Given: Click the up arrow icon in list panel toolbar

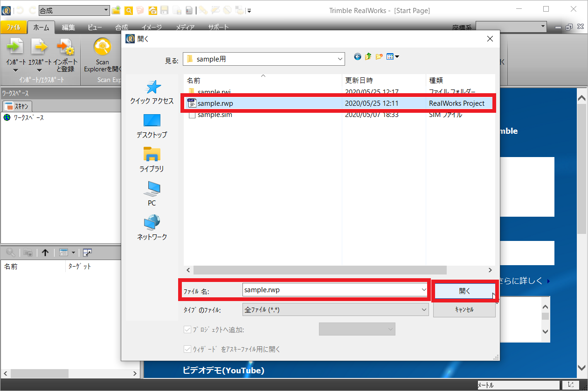Looking at the screenshot, I should tap(45, 253).
